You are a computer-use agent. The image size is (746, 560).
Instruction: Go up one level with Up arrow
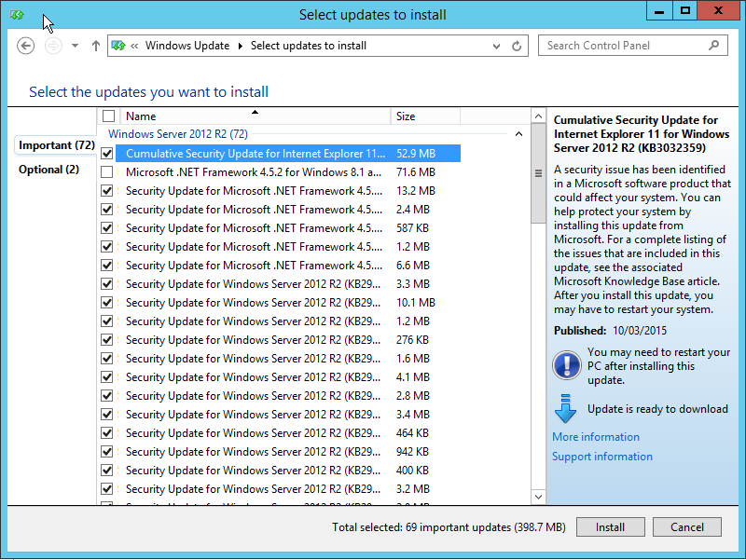(96, 46)
